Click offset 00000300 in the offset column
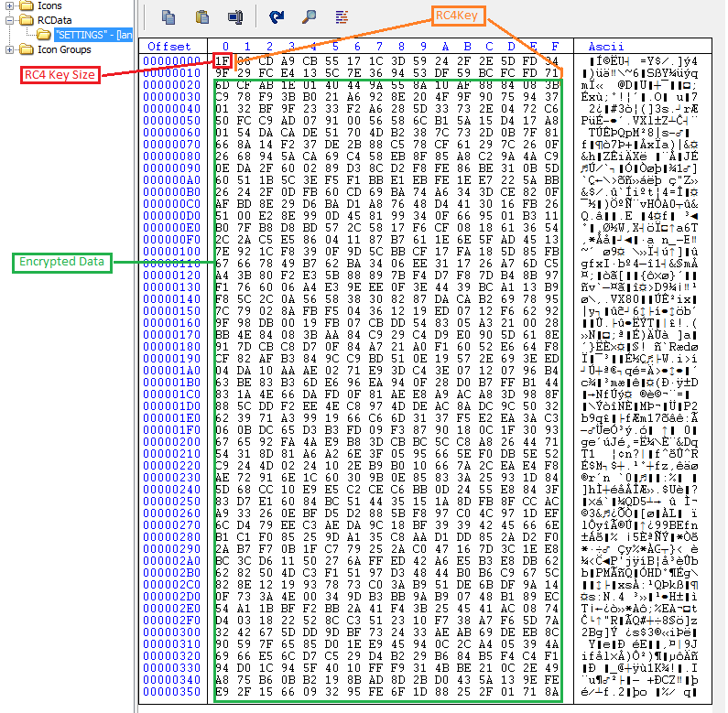The height and width of the screenshot is (713, 728). tap(172, 632)
